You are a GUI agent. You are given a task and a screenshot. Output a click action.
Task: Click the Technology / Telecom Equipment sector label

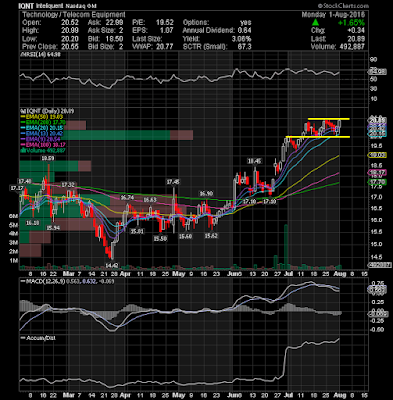[74, 15]
